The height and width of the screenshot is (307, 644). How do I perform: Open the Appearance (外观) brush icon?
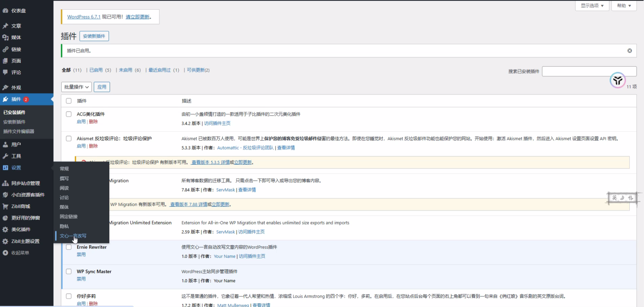coord(6,88)
